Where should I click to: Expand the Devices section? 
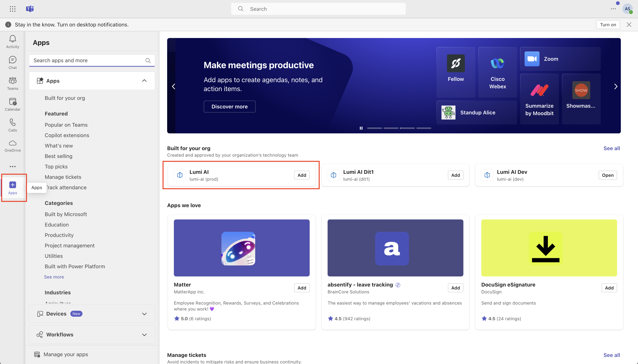pos(144,314)
